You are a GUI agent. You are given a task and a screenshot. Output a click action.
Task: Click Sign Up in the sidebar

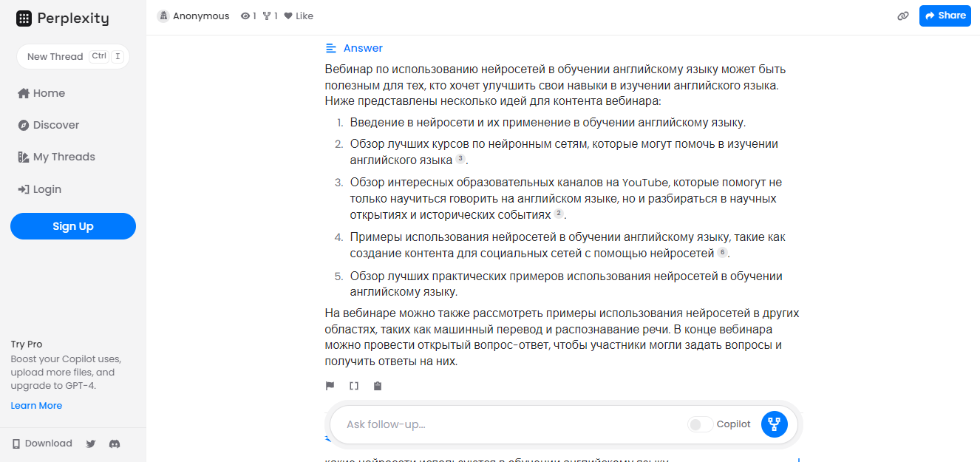tap(72, 225)
